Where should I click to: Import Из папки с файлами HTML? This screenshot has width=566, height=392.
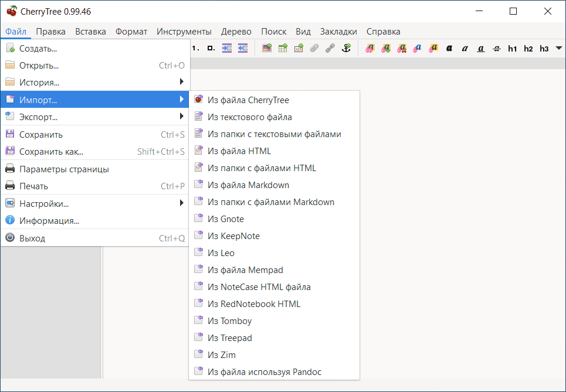coord(274,168)
